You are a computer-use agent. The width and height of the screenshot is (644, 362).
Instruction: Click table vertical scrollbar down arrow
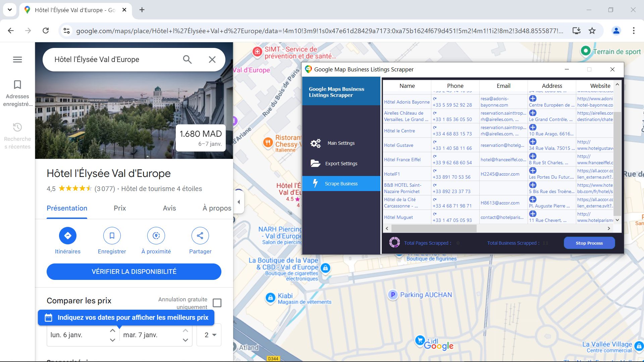pos(617,220)
